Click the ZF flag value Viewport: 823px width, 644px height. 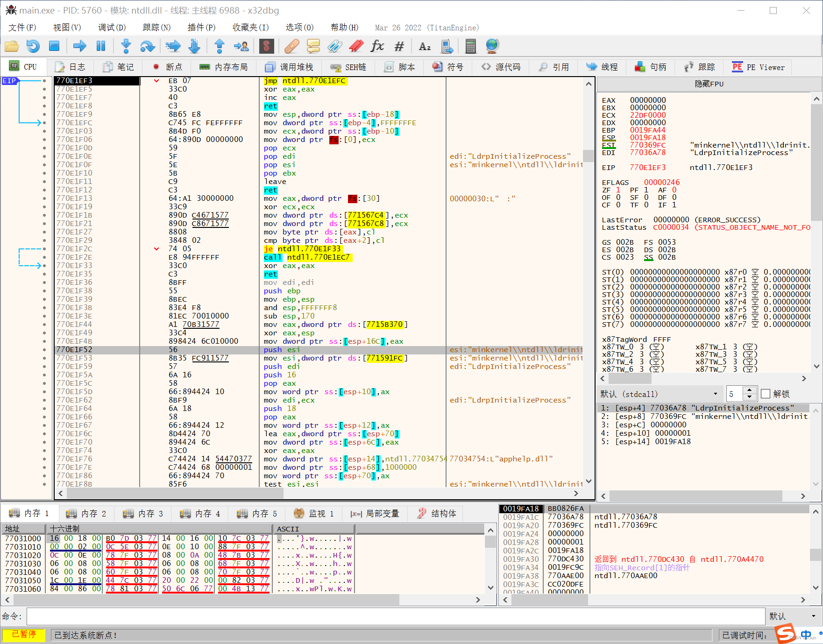(618, 190)
